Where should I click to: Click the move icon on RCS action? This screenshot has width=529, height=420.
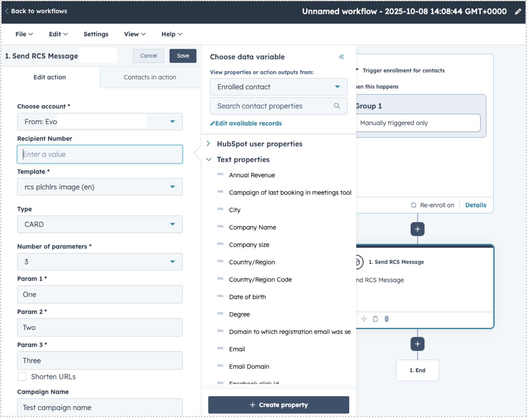click(x=364, y=319)
